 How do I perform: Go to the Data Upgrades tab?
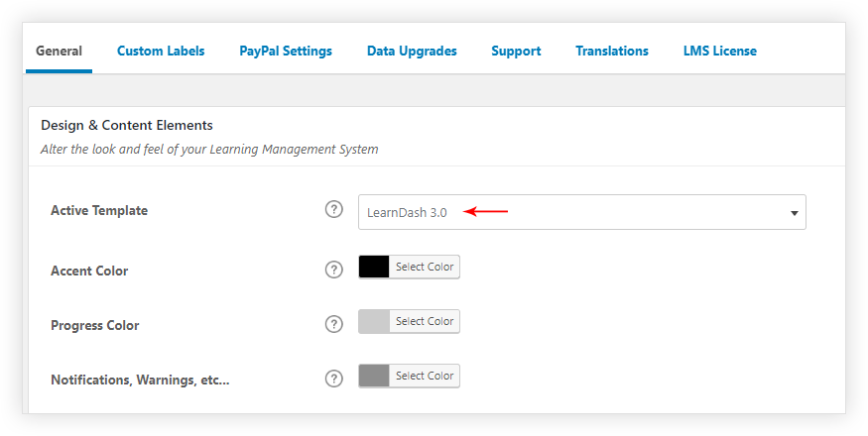point(412,51)
